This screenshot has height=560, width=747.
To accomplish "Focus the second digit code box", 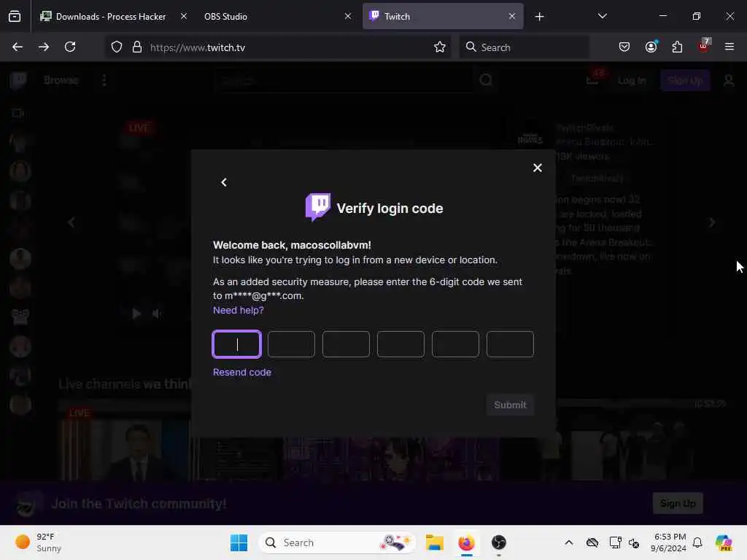I will pyautogui.click(x=291, y=344).
